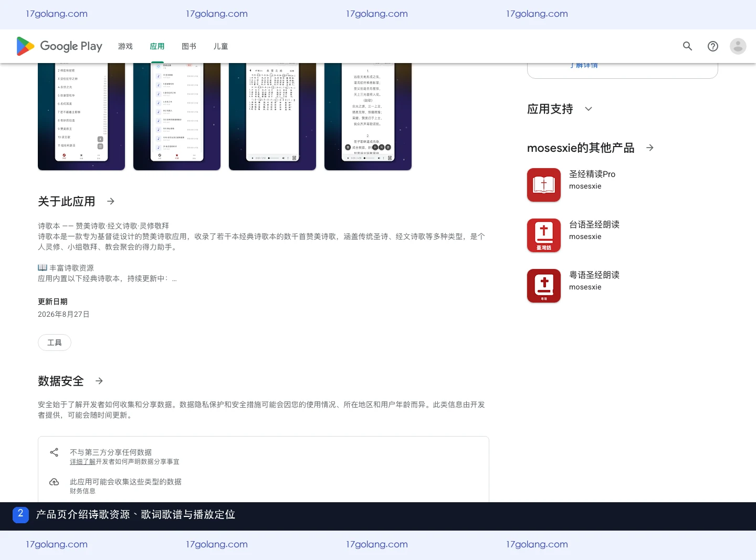Click the 2026年8月27日 update date
Screen dimensions: 756x560
(x=64, y=314)
